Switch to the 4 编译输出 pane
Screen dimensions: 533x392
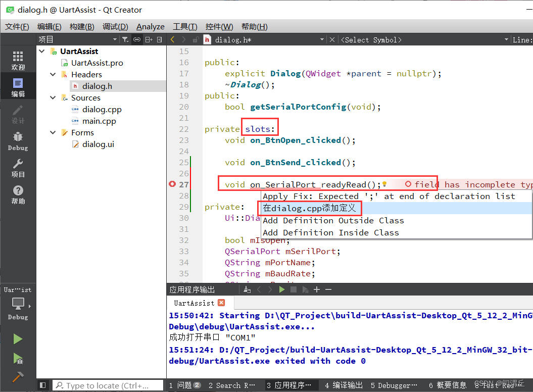pyautogui.click(x=344, y=385)
